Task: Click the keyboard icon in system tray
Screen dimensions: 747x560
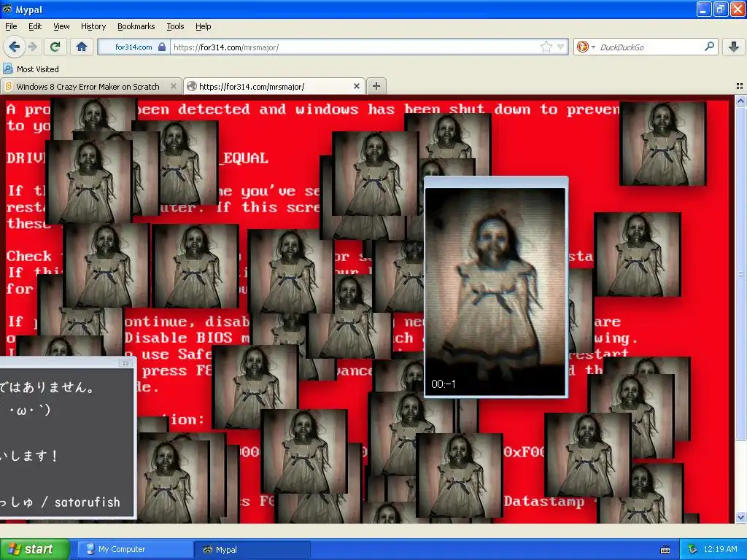Action: point(665,550)
